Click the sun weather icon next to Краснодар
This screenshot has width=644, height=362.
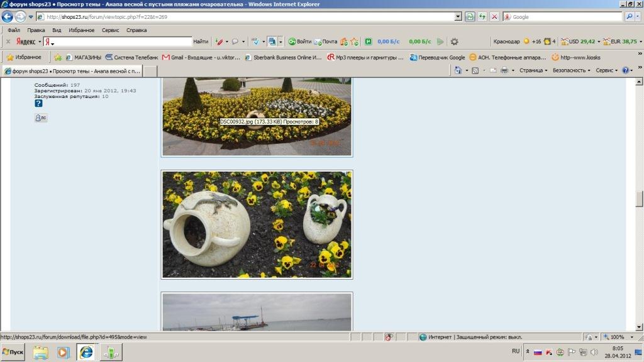point(526,41)
